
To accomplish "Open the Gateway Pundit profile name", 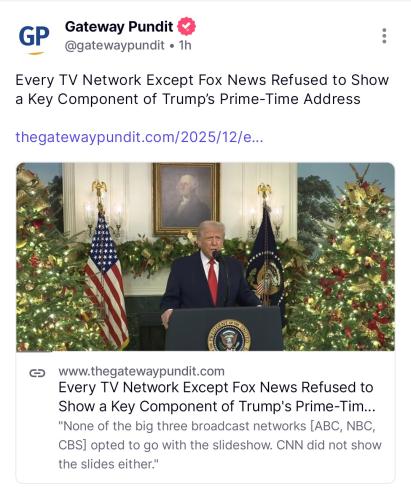I will pos(119,27).
